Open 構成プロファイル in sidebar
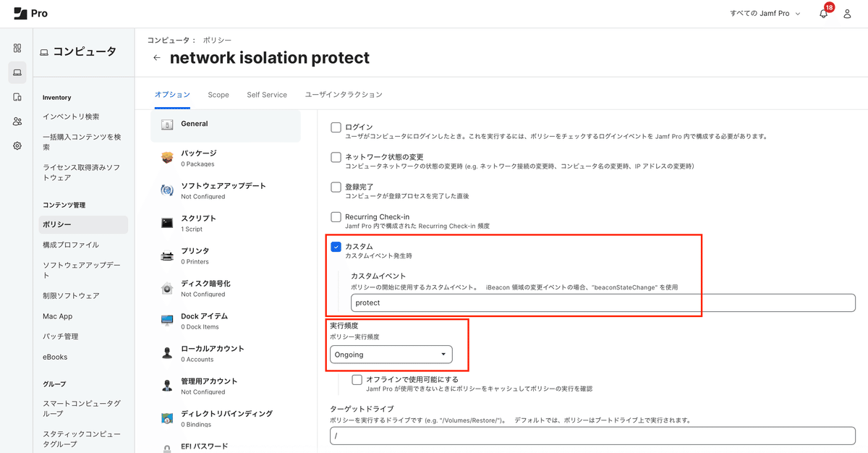Image resolution: width=868 pixels, height=453 pixels. (x=71, y=245)
